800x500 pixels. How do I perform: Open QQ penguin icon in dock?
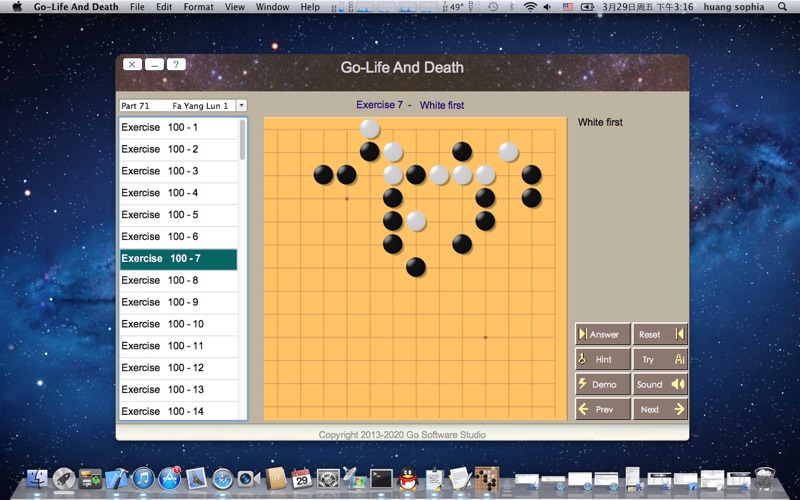click(x=408, y=479)
